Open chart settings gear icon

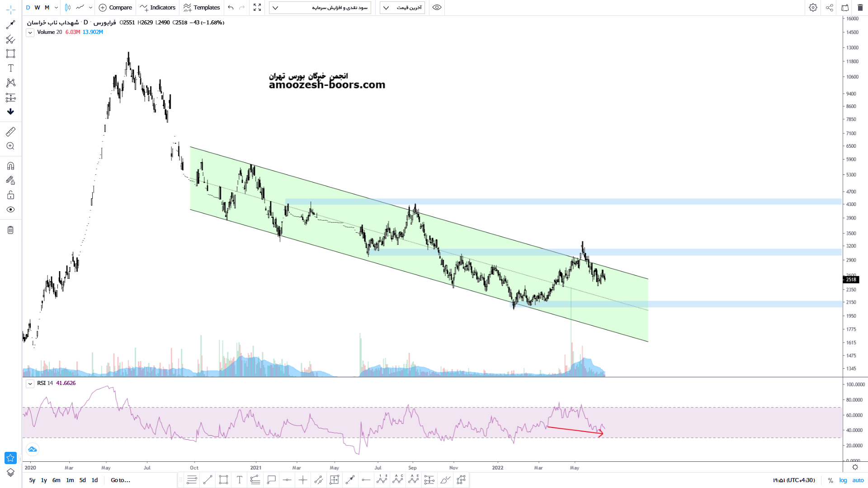(813, 8)
